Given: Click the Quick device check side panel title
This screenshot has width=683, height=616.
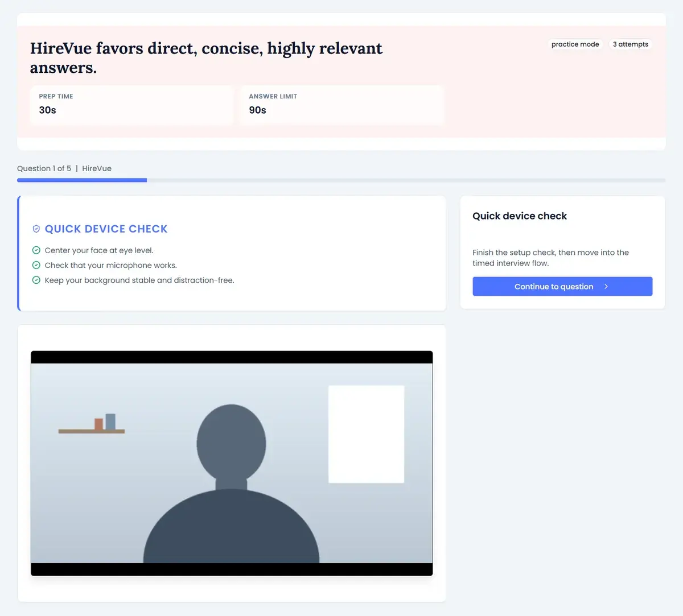Looking at the screenshot, I should (520, 216).
